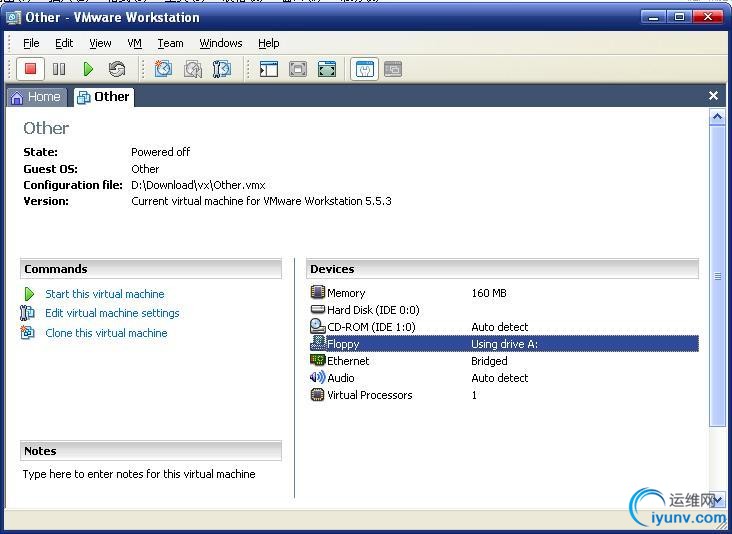
Task: Click the 160 MB memory value
Action: [x=489, y=293]
